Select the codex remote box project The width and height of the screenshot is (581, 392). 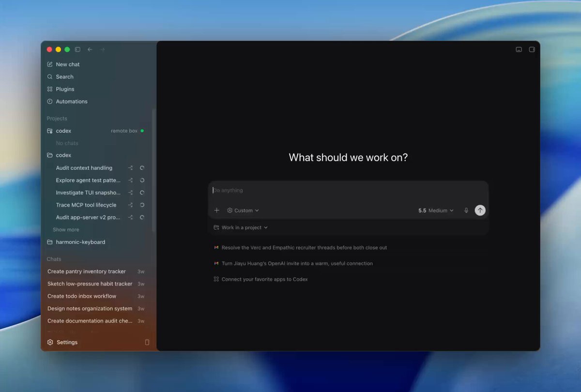[x=63, y=131]
